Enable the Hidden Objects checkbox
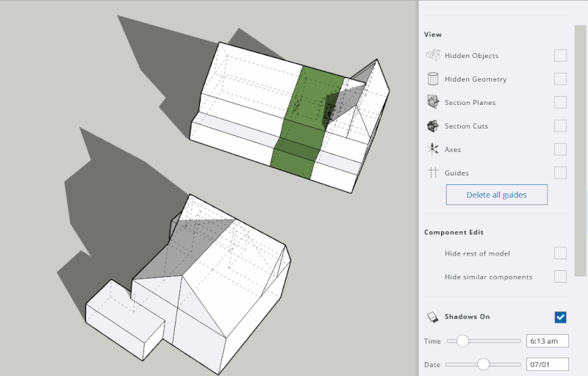588x376 pixels. [x=560, y=55]
